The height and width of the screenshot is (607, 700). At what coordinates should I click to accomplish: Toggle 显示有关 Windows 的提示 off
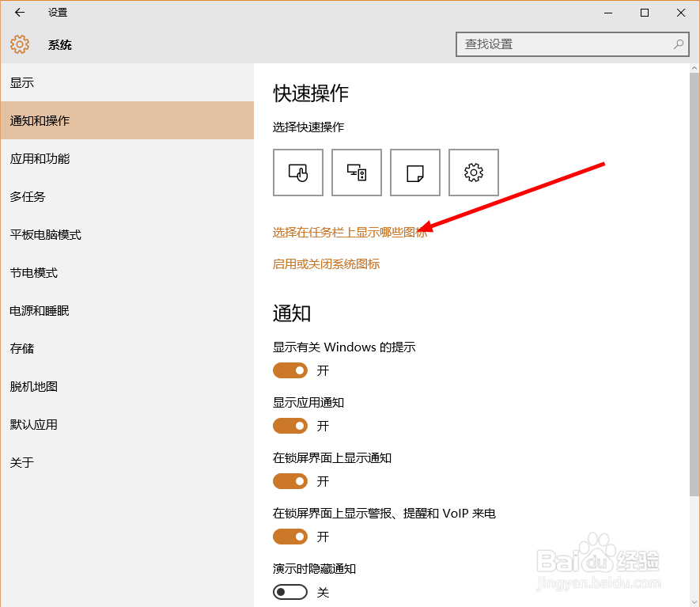pos(290,370)
